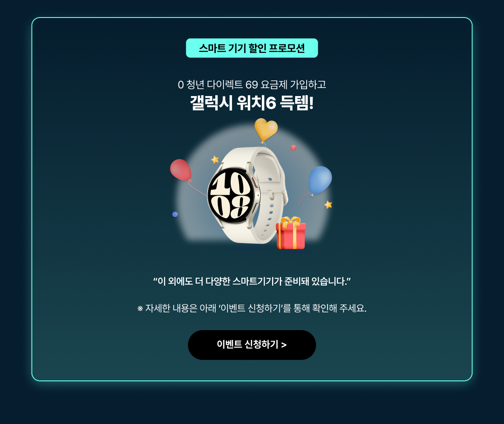This screenshot has width=504, height=424.
Task: Click the ribbon bow on the gift box
Action: click(290, 220)
